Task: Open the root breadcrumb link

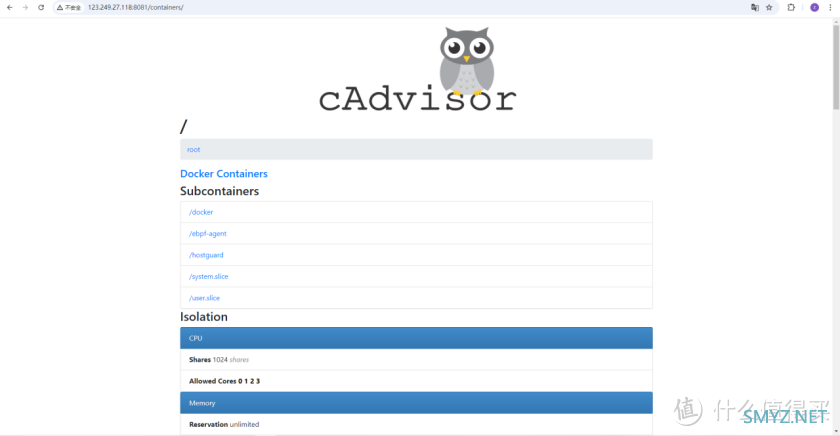Action: [x=193, y=149]
